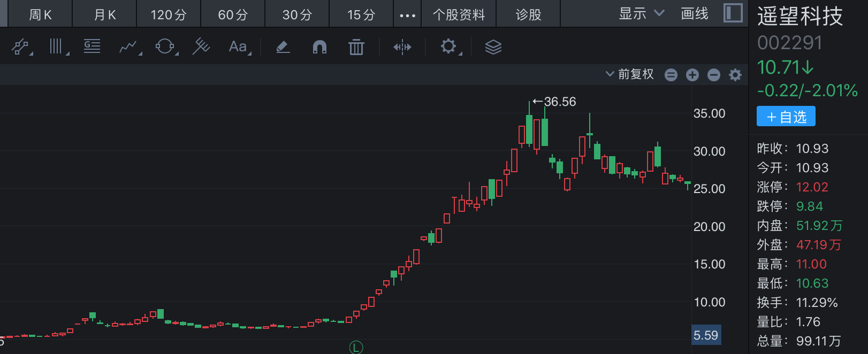868x354 pixels.
Task: Click the trash icon to delete drawings
Action: coord(356,47)
